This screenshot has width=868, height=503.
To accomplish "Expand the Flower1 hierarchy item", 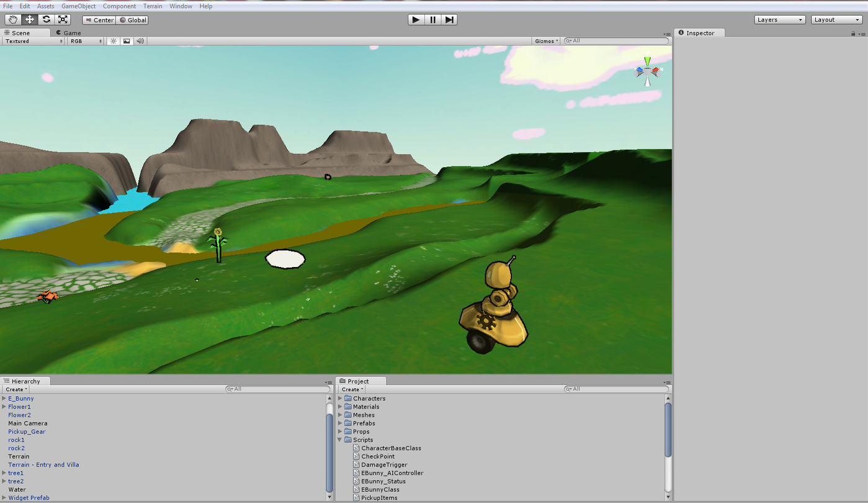I will tap(4, 407).
